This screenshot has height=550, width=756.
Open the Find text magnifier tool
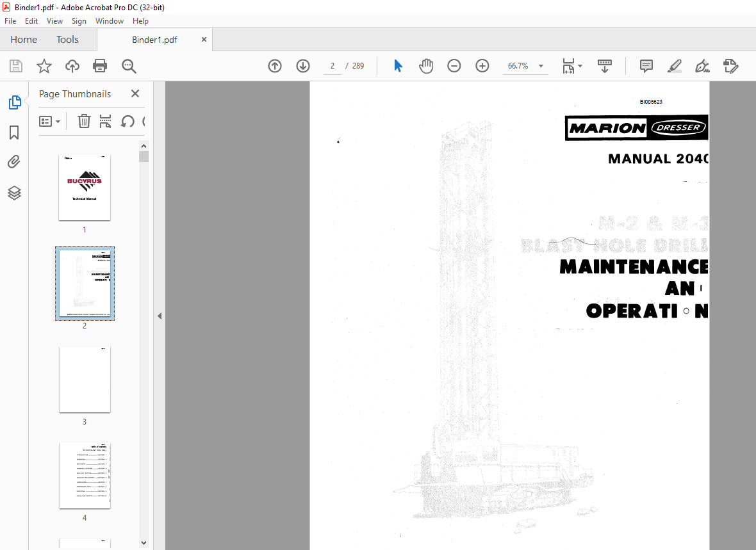click(x=129, y=66)
